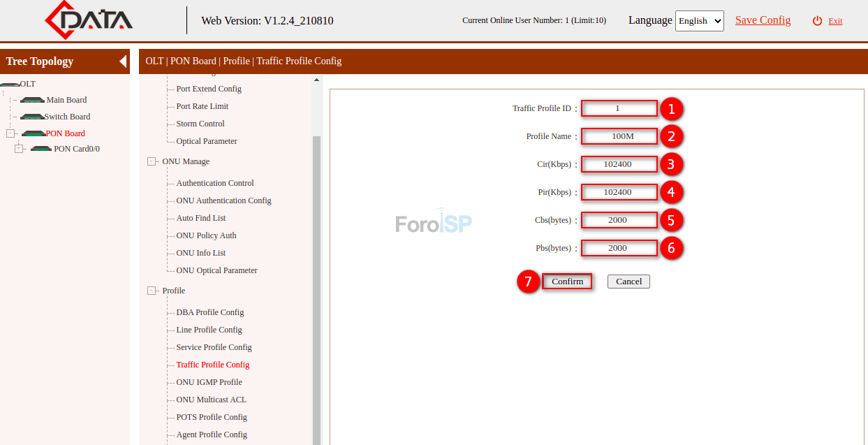The image size is (868, 445).
Task: Click the menu panel scrollbar
Action: 315,210
